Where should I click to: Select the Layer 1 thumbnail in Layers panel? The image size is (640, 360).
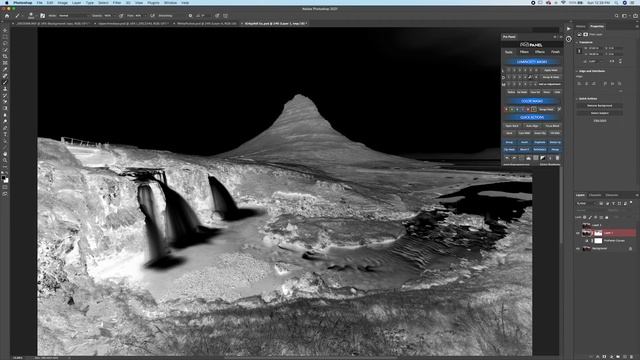click(x=587, y=233)
